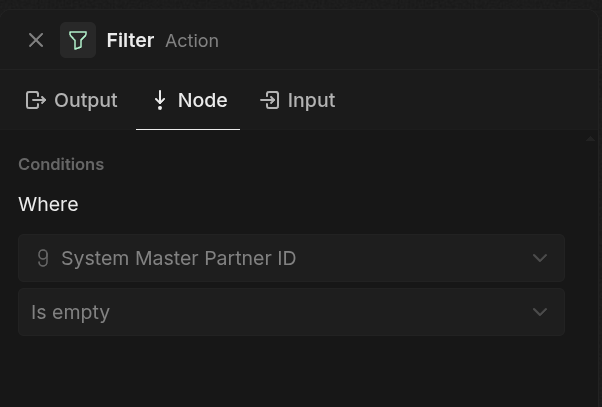Click the Node tab's down-arrow icon
Viewport: 602px width, 407px height.
159,100
